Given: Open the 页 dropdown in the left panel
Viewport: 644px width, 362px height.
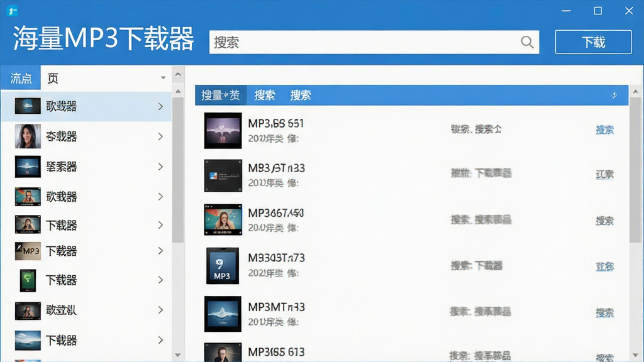Looking at the screenshot, I should (x=106, y=77).
